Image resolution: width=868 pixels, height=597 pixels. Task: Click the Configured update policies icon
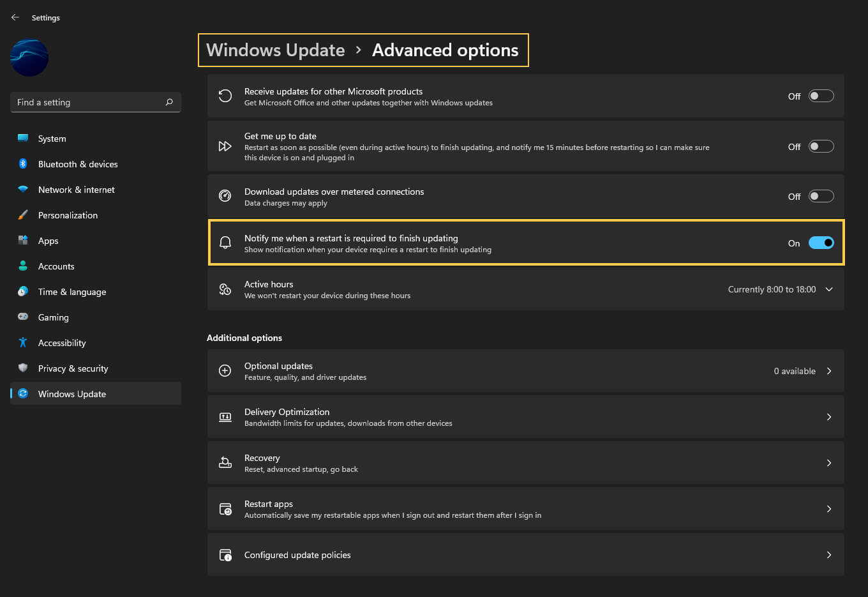tap(225, 555)
